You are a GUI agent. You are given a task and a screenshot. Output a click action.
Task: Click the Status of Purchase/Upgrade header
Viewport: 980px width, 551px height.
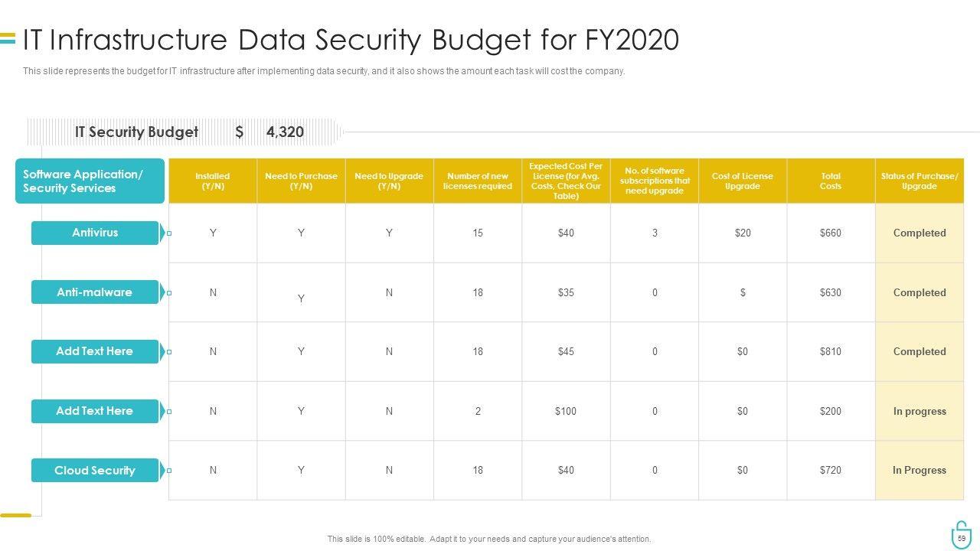point(920,181)
